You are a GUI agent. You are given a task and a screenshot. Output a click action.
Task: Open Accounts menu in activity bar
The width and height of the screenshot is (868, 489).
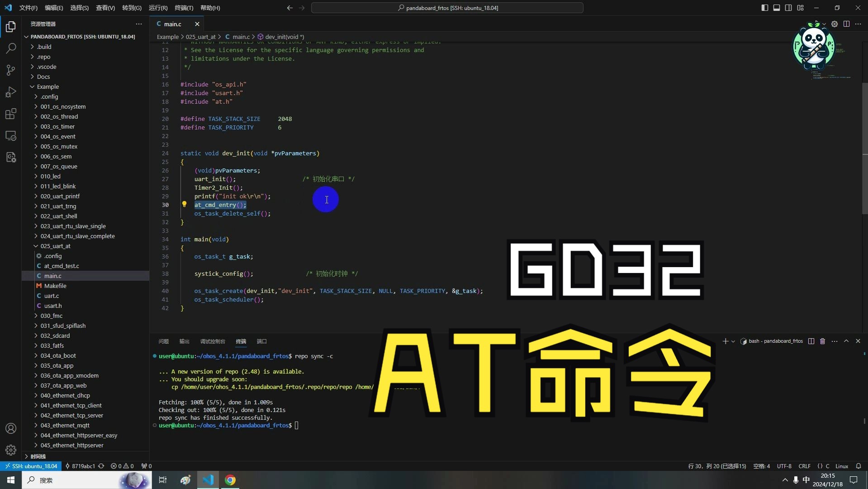point(11,428)
